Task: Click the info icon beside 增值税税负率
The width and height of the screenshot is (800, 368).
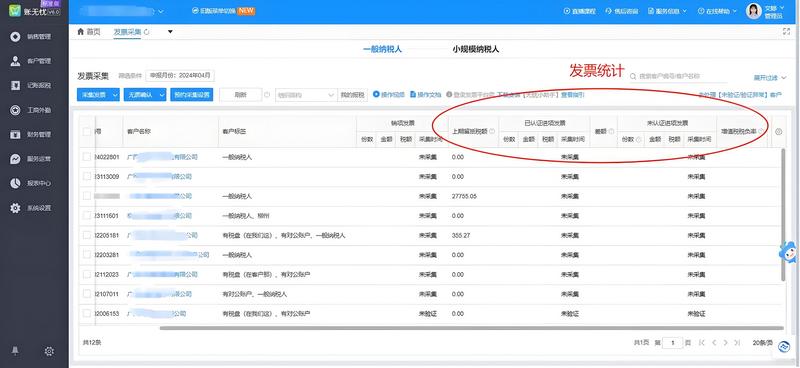Action: pyautogui.click(x=761, y=131)
